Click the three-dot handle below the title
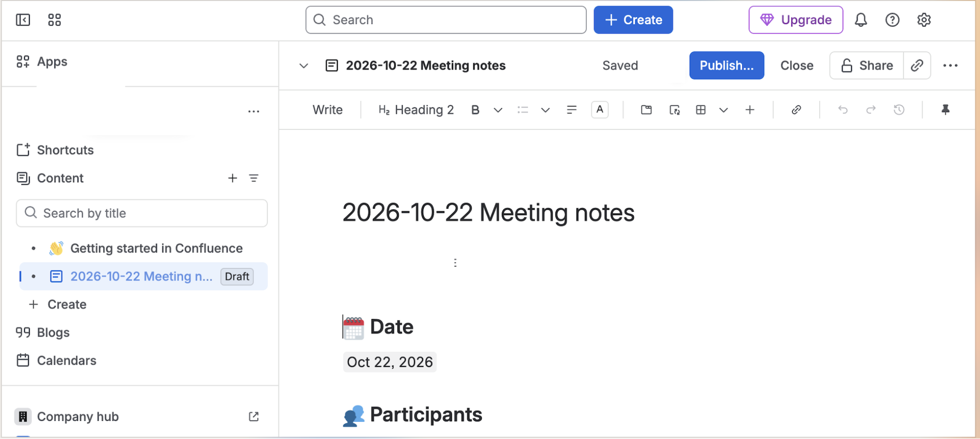Viewport: 980px width, 439px height. point(455,263)
